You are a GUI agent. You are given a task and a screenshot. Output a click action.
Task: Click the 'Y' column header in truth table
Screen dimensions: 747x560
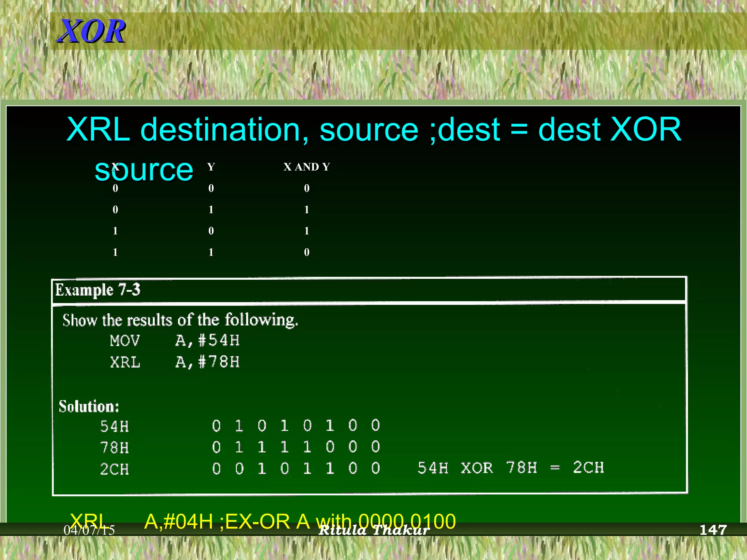click(211, 167)
